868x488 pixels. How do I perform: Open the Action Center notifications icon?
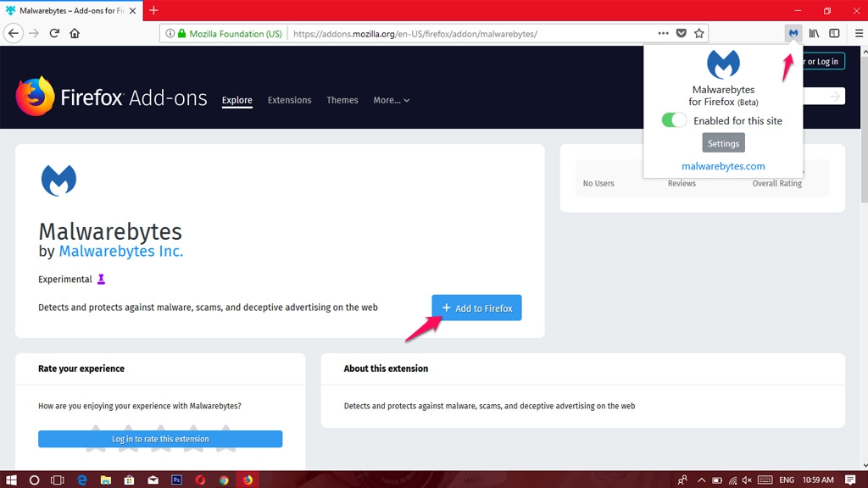coord(851,480)
